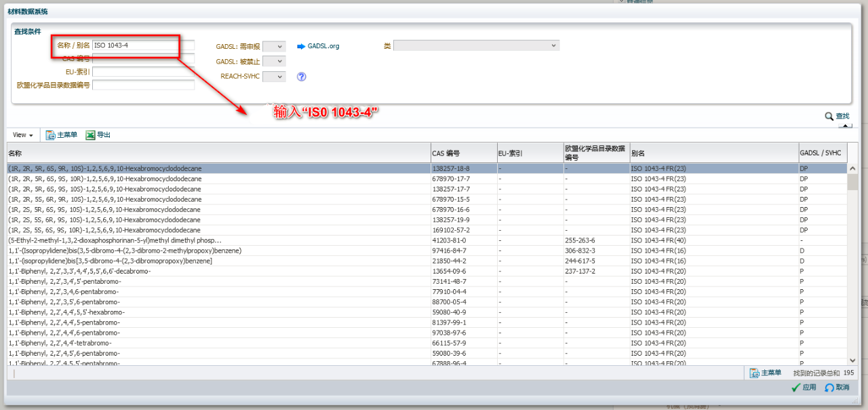868x410 pixels.
Task: Click the collapse arrow below 查找
Action: point(845,126)
